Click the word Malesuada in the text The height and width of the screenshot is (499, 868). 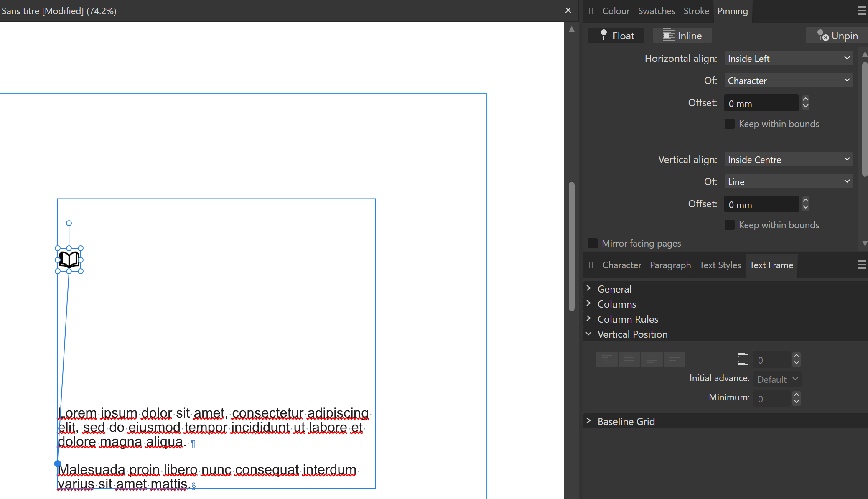[x=92, y=470]
